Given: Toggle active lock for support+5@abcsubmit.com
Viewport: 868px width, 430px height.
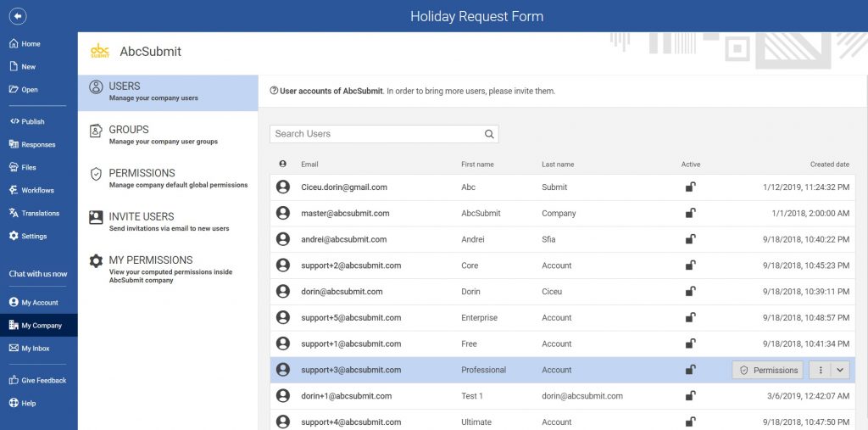Looking at the screenshot, I should 691,318.
